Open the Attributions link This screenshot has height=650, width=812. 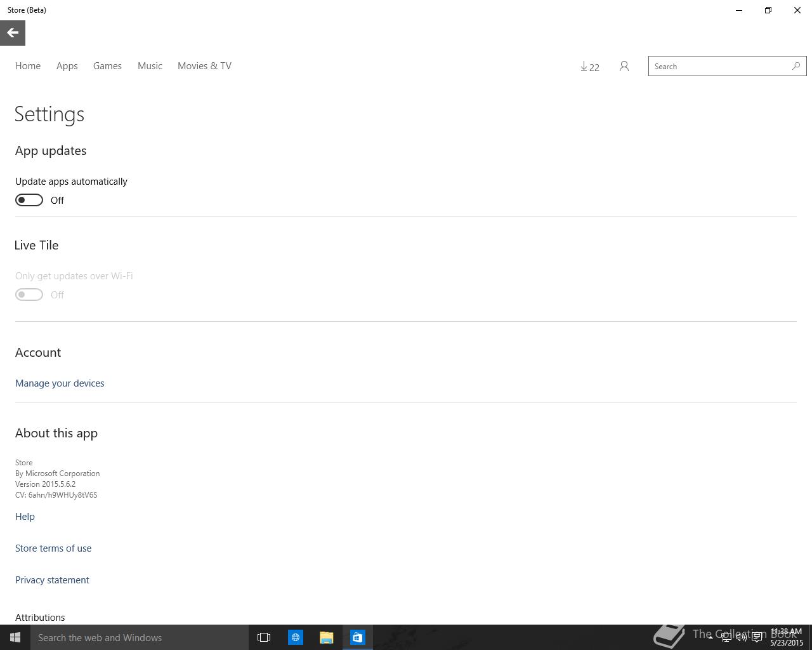40,618
